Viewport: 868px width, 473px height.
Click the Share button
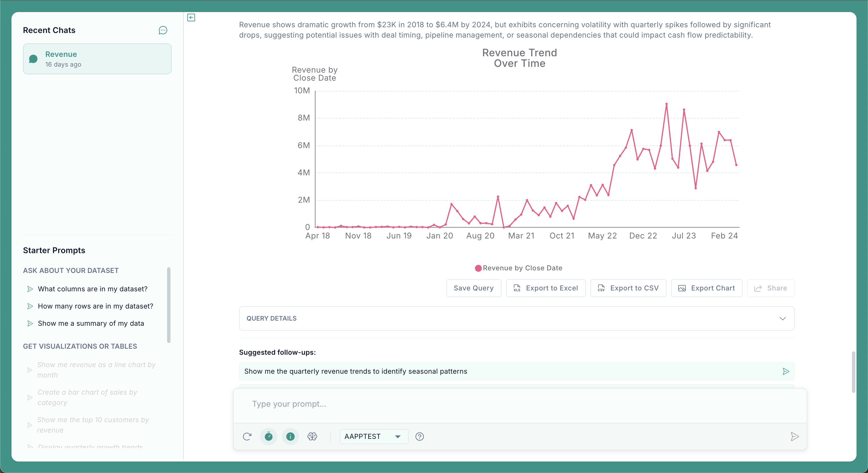coord(771,288)
